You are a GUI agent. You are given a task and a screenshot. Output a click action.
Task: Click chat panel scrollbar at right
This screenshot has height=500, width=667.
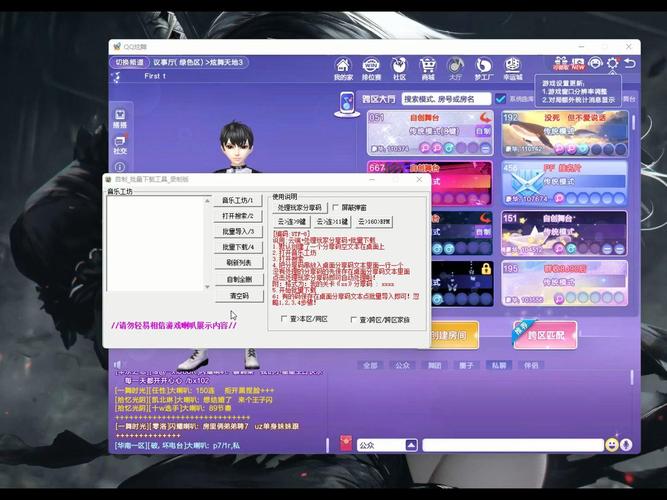pyautogui.click(x=632, y=377)
